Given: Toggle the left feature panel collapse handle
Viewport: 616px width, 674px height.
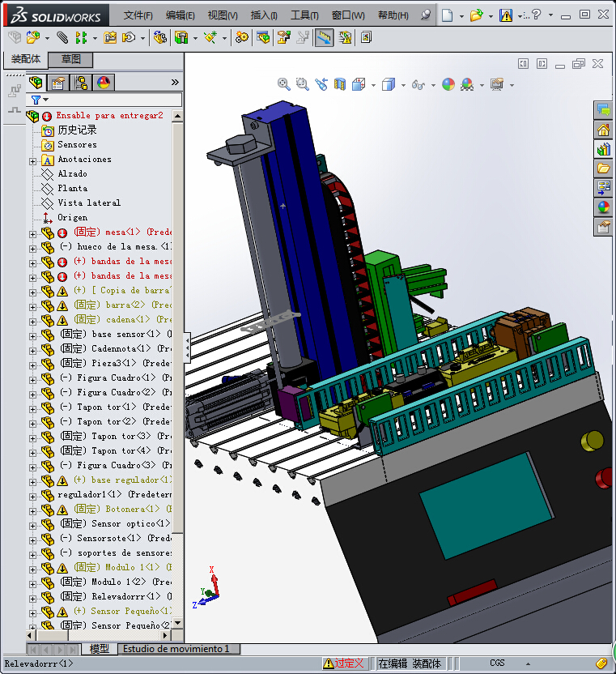Looking at the screenshot, I should tap(187, 348).
